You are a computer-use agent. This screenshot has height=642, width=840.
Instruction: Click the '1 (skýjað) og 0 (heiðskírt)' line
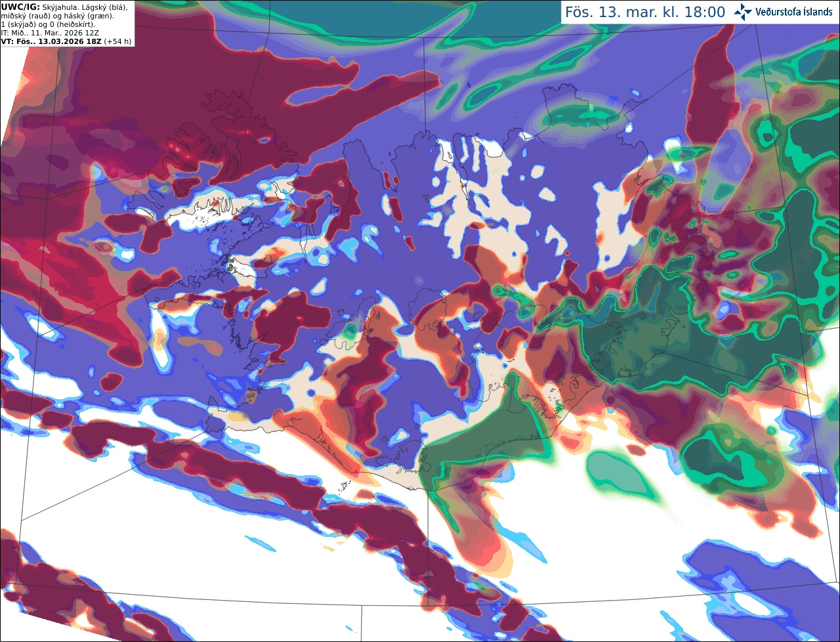click(48, 24)
